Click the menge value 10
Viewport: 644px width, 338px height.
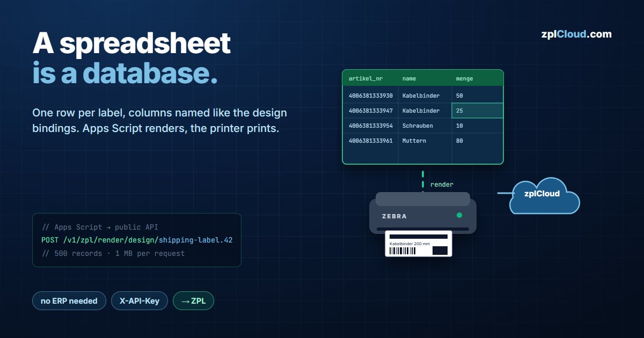tap(459, 126)
